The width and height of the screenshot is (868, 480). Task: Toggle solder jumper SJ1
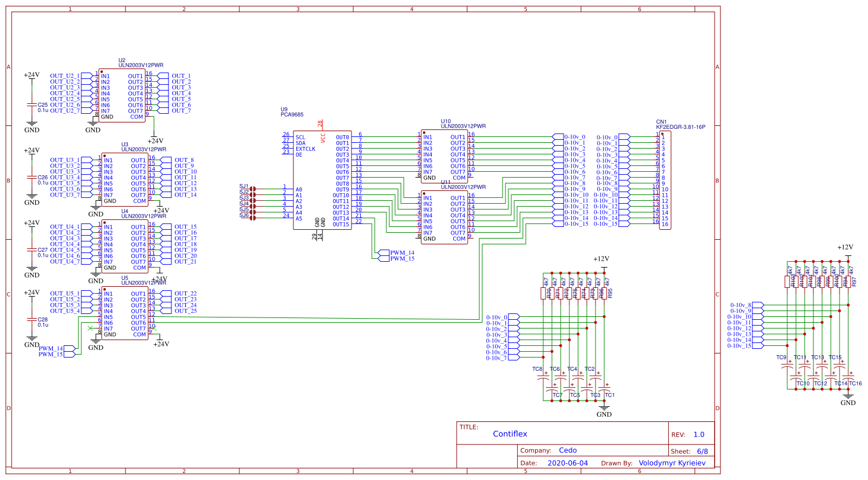point(252,189)
